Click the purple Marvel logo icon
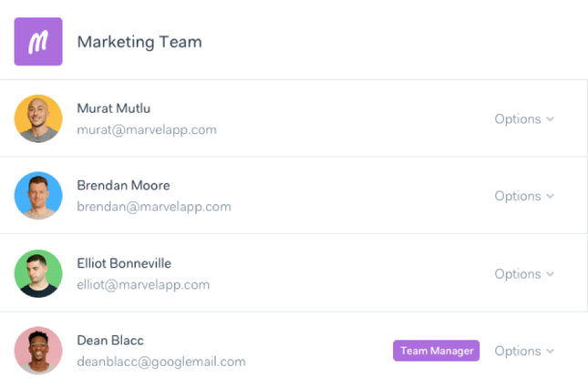The width and height of the screenshot is (588, 388). (38, 42)
